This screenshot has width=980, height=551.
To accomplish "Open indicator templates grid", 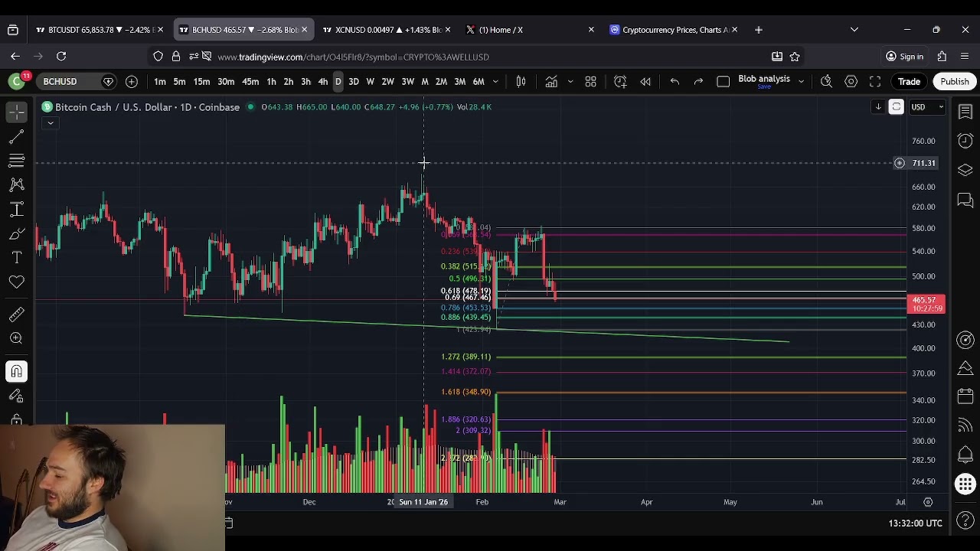I will (590, 81).
